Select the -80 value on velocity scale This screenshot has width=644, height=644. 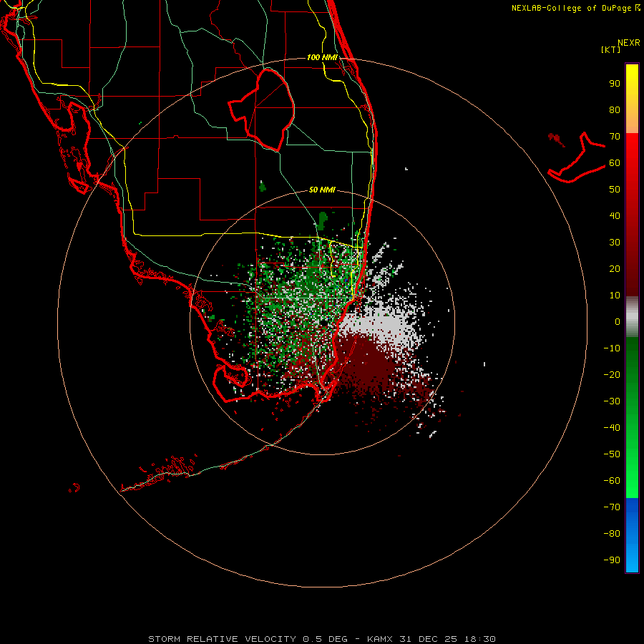(x=612, y=534)
